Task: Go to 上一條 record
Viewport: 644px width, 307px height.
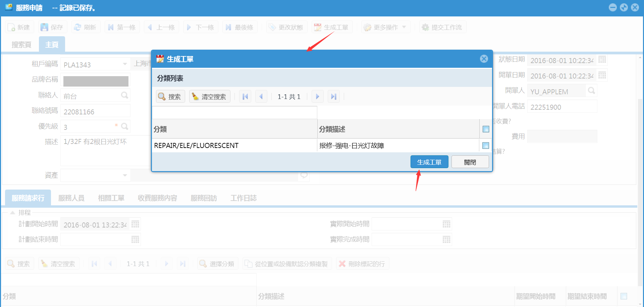Action: point(161,27)
